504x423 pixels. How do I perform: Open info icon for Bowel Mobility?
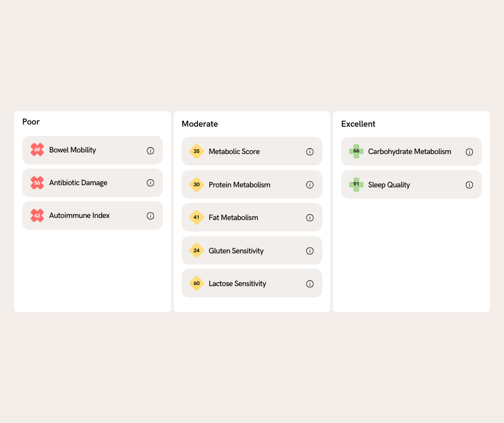151,151
